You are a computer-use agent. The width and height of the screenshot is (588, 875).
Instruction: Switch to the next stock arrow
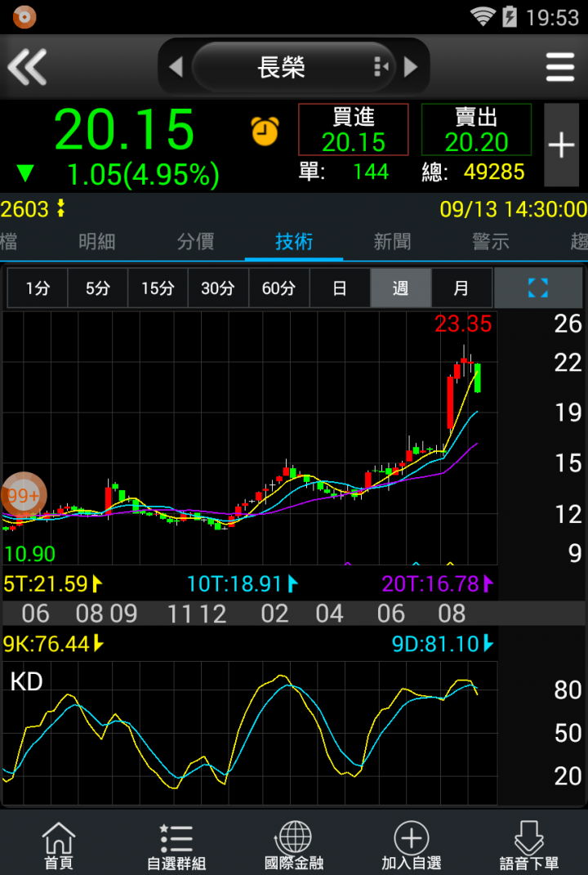tap(411, 67)
